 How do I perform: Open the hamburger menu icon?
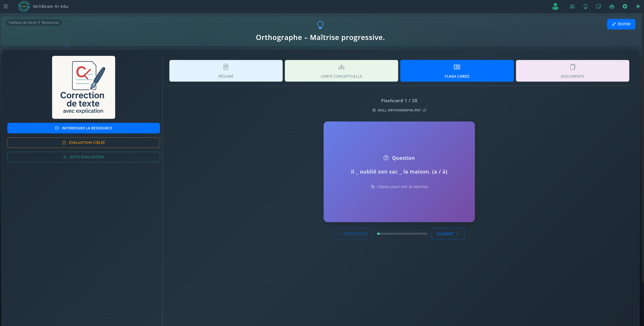point(6,7)
